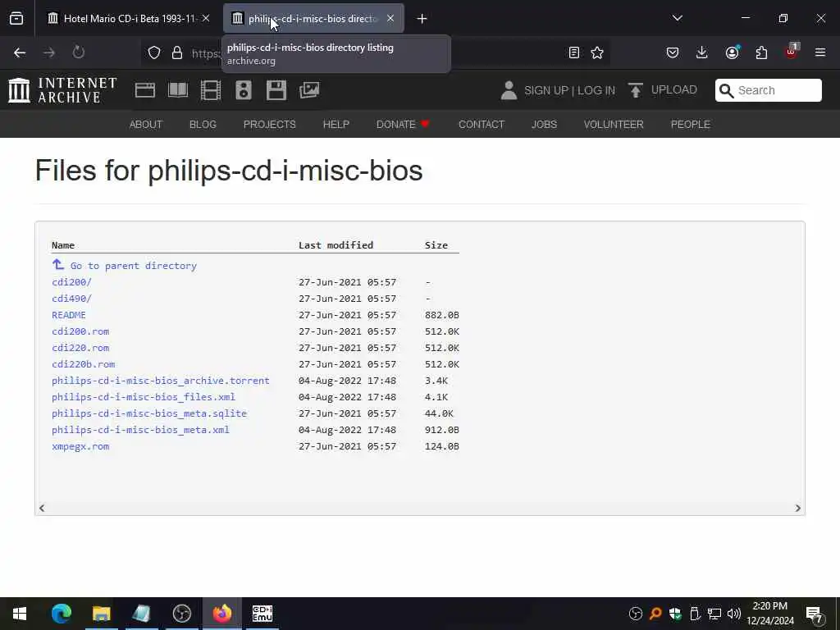Open the CD-i Emu taskbar app
Viewport: 840px width, 630px height.
pyautogui.click(x=262, y=614)
